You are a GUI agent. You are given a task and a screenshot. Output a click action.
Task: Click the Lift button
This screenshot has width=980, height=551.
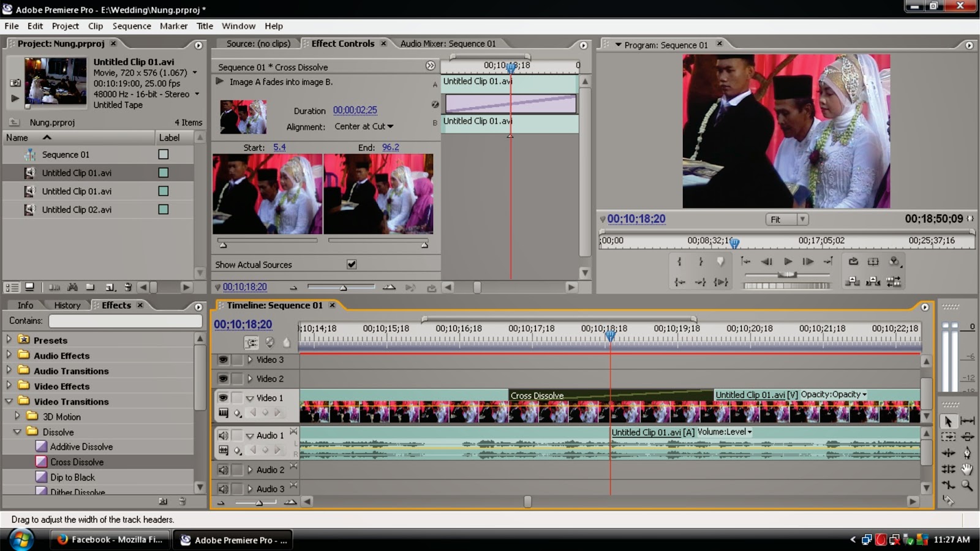point(852,282)
